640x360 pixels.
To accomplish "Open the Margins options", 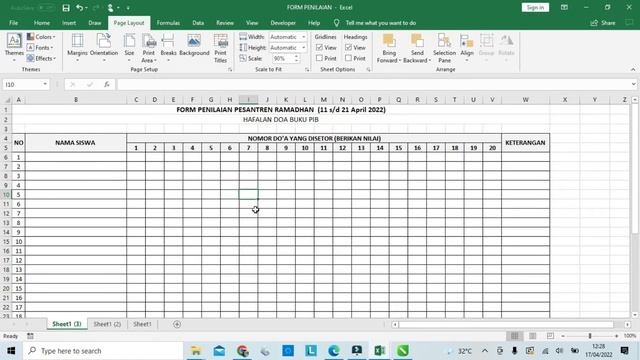I will [77, 48].
